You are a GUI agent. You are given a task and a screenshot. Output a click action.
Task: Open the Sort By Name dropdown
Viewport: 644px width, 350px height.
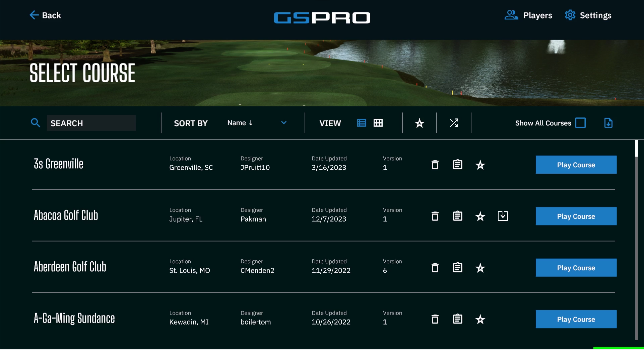(x=257, y=123)
